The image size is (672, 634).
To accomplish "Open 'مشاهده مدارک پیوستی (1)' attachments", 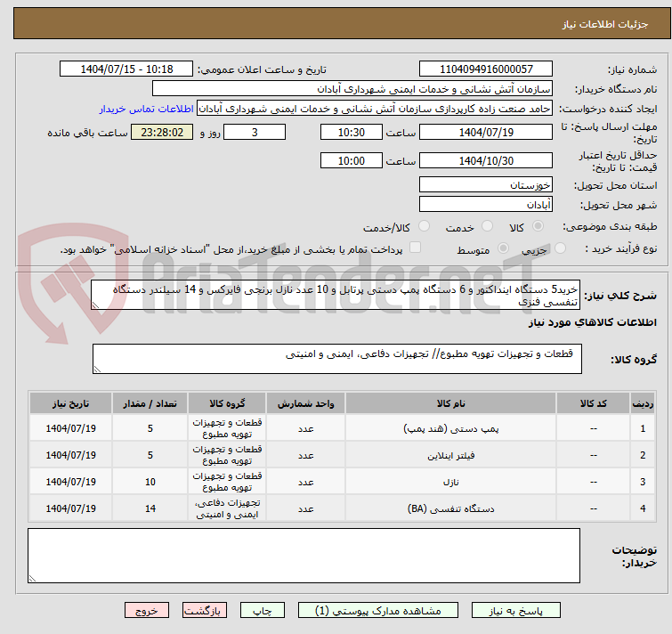I will [376, 611].
